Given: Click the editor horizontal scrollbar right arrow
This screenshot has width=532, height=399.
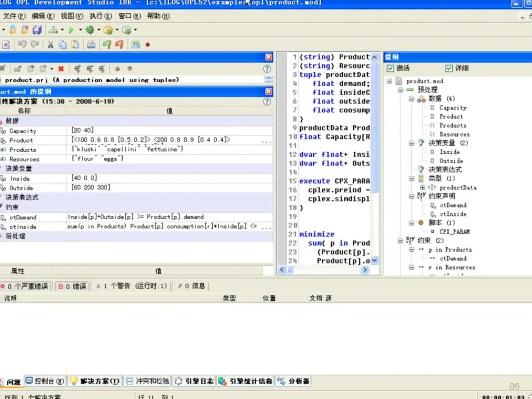Looking at the screenshot, I should coord(365,270).
